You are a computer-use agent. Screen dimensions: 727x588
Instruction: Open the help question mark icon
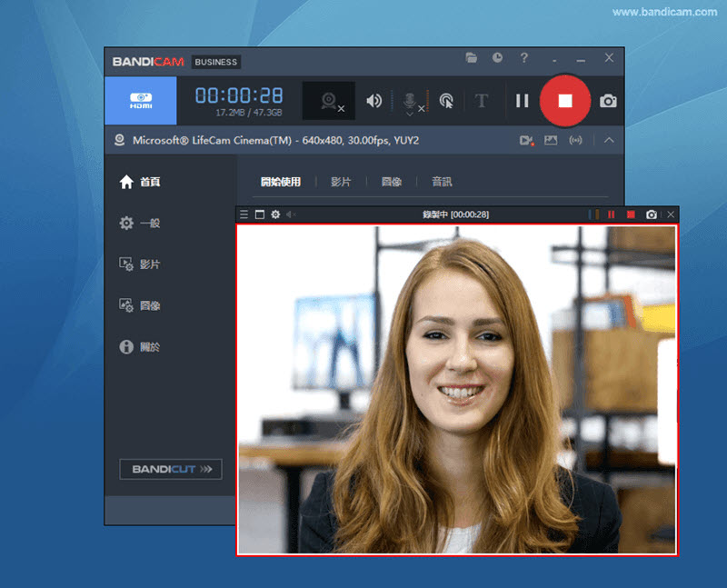pos(524,57)
